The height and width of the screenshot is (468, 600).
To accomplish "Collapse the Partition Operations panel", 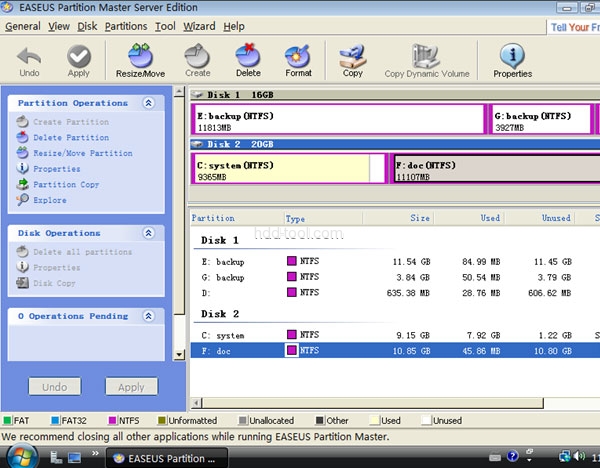I will (148, 103).
